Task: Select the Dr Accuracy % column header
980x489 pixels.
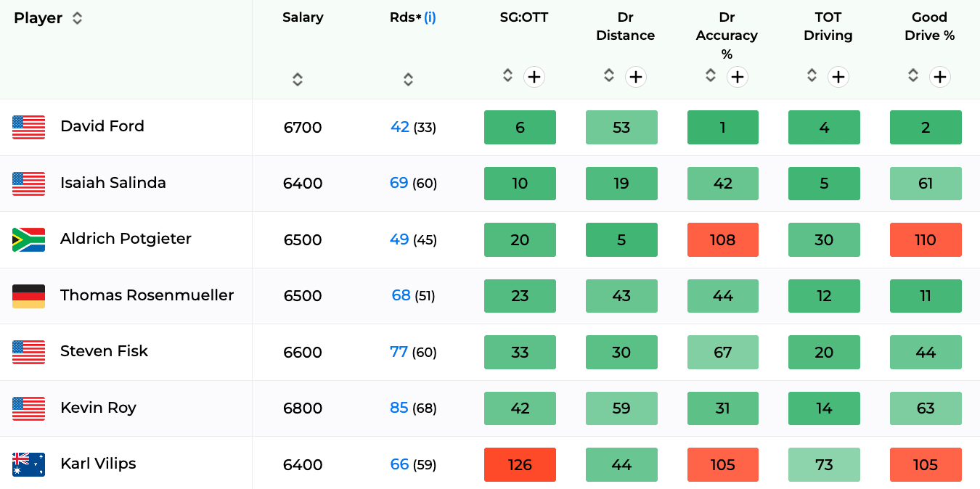Action: pos(727,36)
